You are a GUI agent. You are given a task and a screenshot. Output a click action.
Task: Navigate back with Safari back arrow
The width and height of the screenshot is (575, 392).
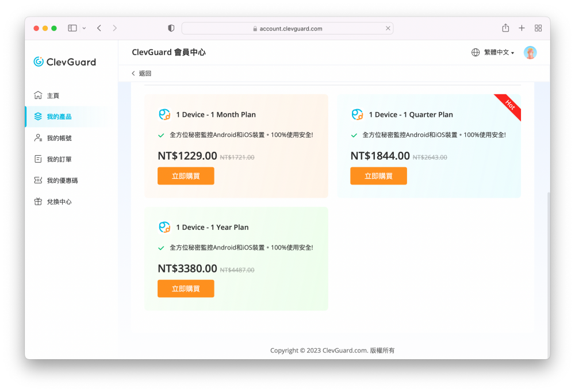click(x=99, y=28)
